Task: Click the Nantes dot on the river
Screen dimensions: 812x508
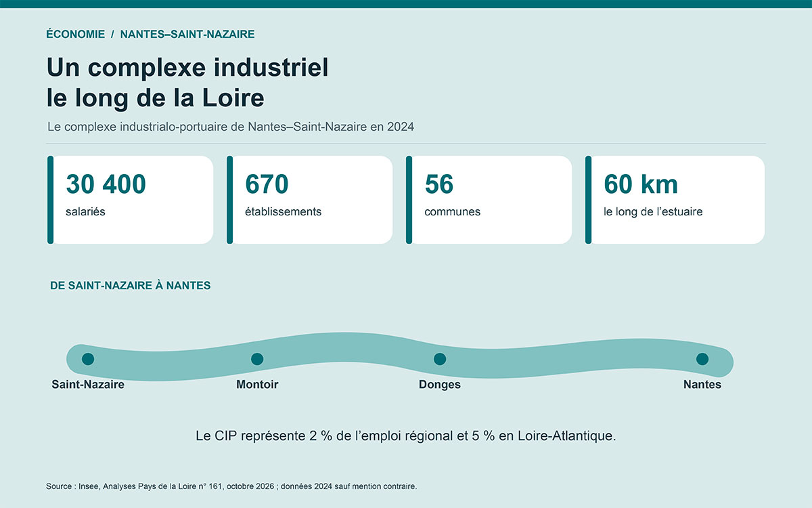Action: point(702,359)
